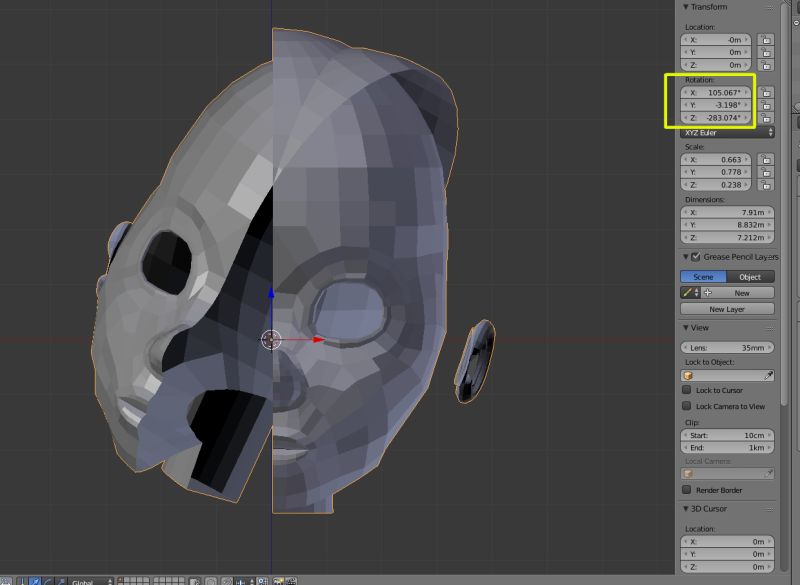Click the New Layer button
Screen dimensions: 800x585
tap(727, 307)
